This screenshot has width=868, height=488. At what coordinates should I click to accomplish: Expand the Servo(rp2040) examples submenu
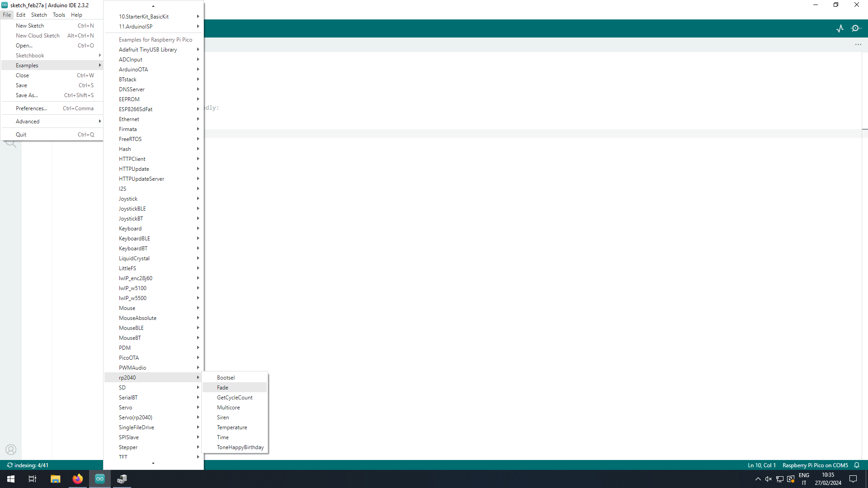[x=154, y=418]
